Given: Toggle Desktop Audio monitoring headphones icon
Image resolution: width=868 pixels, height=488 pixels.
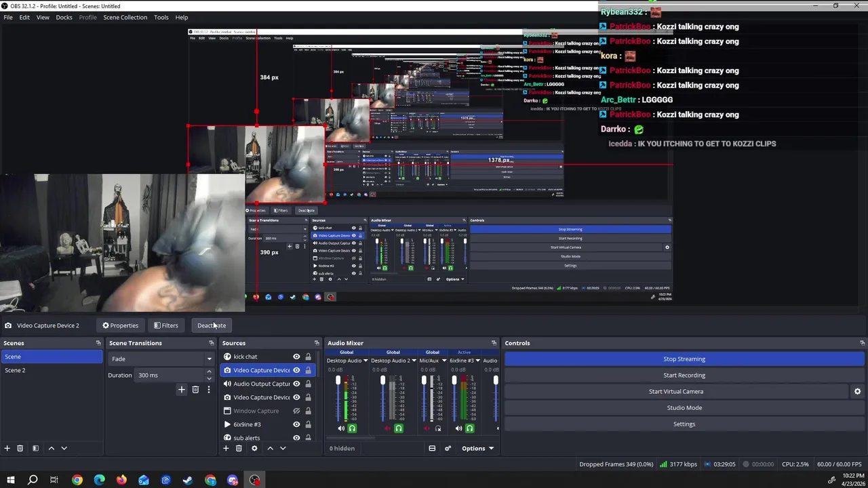Looking at the screenshot, I should tap(352, 428).
